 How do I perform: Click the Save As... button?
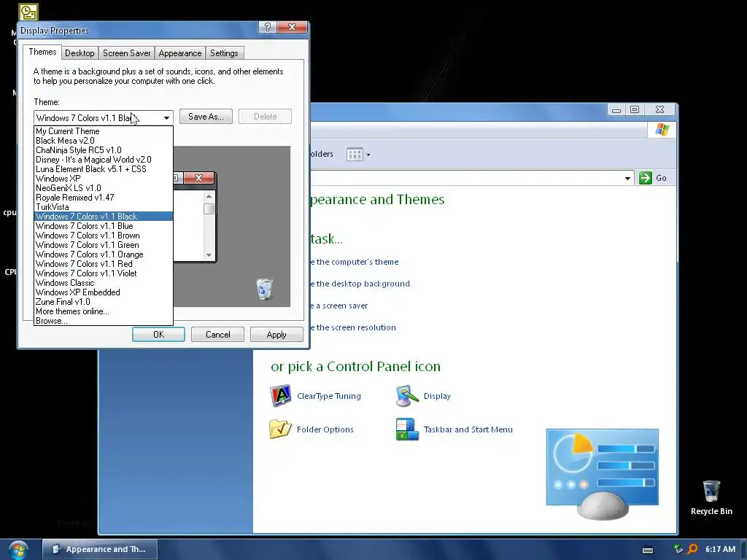[x=206, y=116]
